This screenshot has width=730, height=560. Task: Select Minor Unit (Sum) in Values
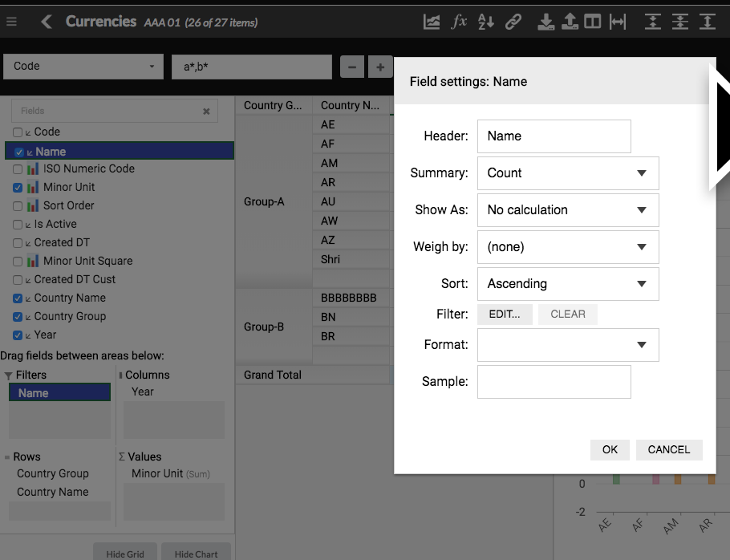point(170,474)
